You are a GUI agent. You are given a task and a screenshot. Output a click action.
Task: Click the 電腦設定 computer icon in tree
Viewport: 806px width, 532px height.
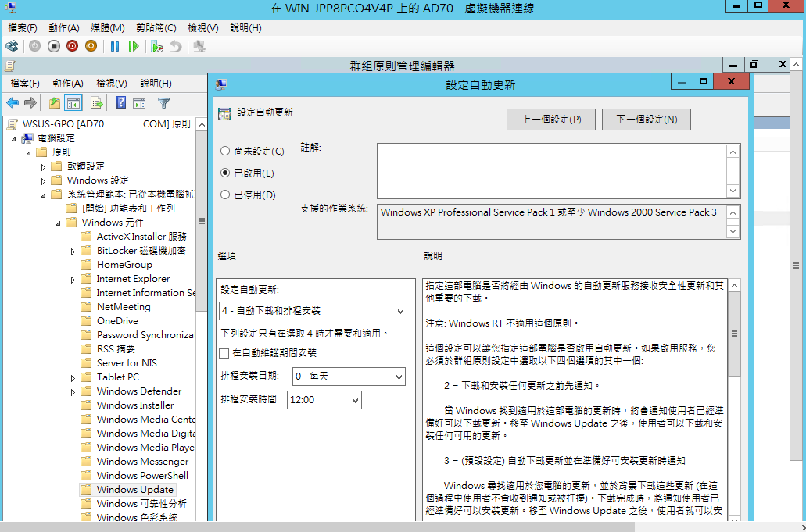tap(28, 138)
